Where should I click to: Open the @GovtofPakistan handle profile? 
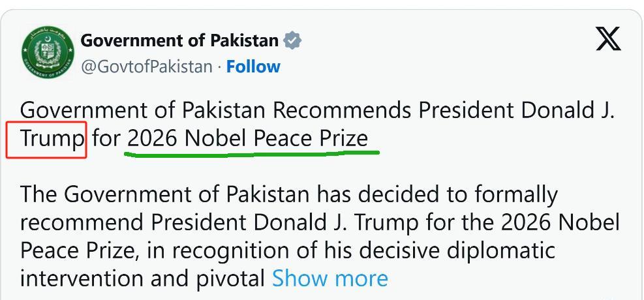[x=147, y=67]
